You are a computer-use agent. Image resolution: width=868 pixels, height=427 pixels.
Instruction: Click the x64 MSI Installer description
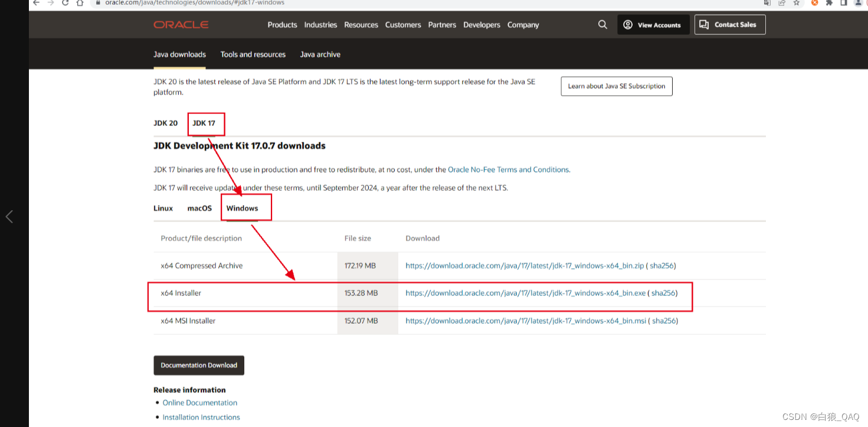pyautogui.click(x=188, y=321)
